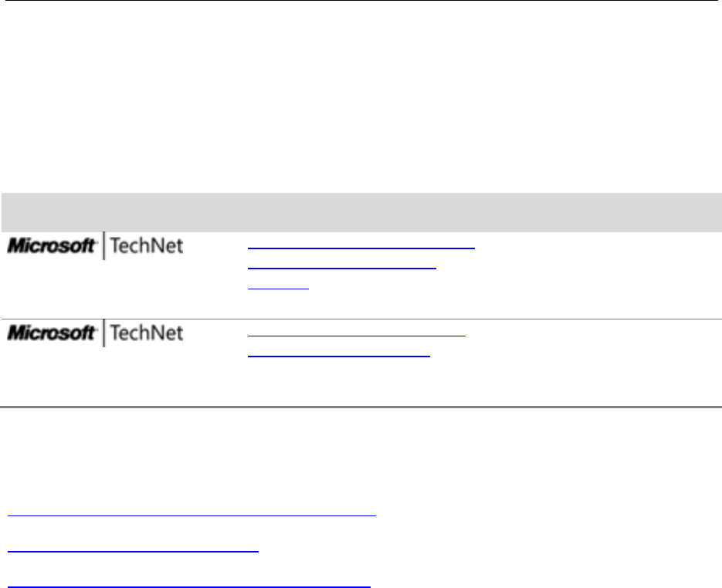722x588 pixels.
Task: Click the thin line separating the two TechNet rows
Action: point(361,319)
